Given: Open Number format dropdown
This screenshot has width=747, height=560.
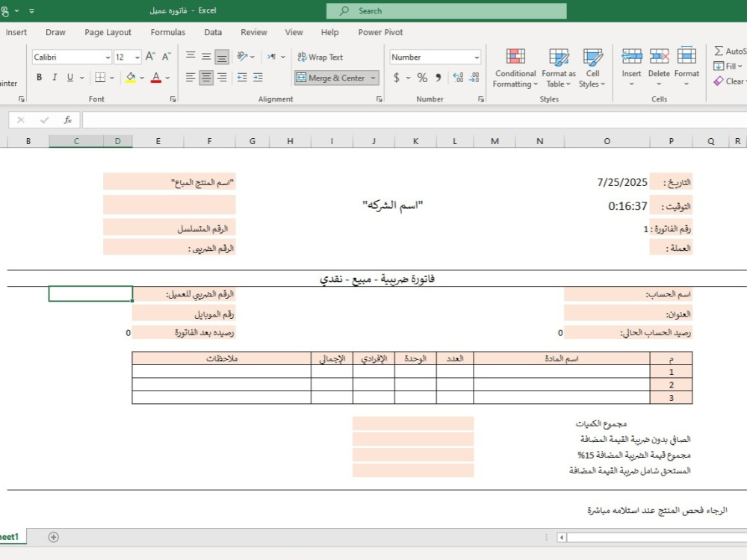Looking at the screenshot, I should point(477,57).
